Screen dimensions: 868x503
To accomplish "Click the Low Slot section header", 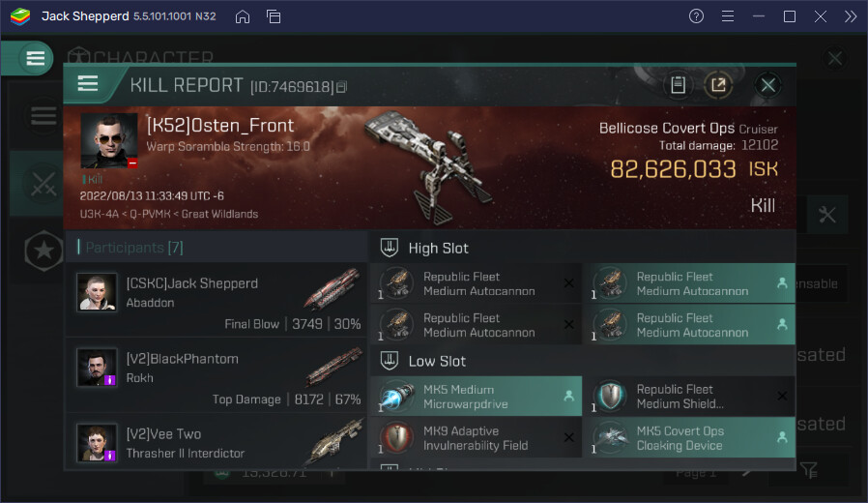I will coord(437,361).
